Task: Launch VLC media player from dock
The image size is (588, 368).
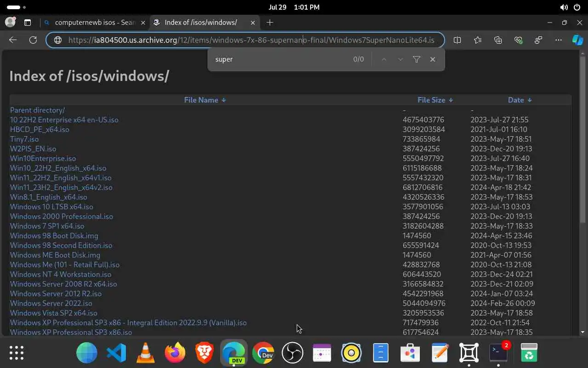Action: pos(146,353)
